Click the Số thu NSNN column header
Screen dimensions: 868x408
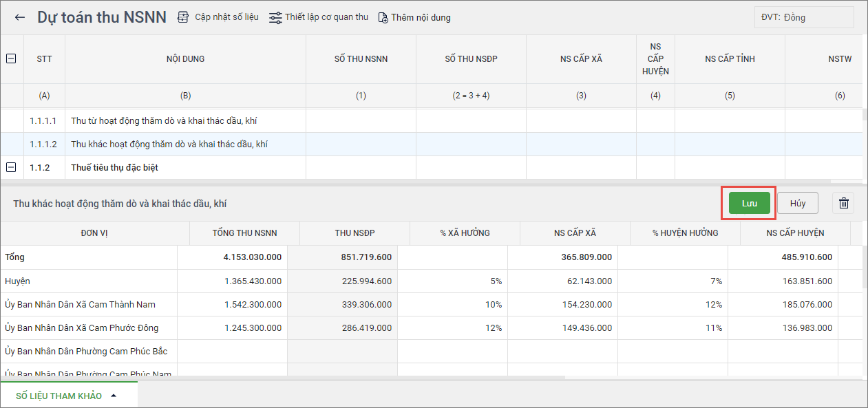(x=361, y=59)
